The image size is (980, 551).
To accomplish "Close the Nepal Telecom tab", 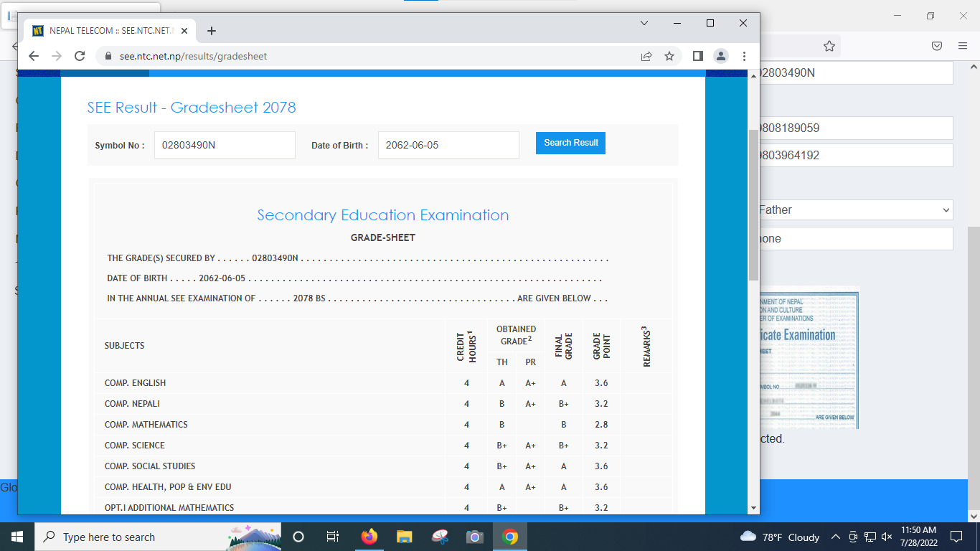I will 185,31.
